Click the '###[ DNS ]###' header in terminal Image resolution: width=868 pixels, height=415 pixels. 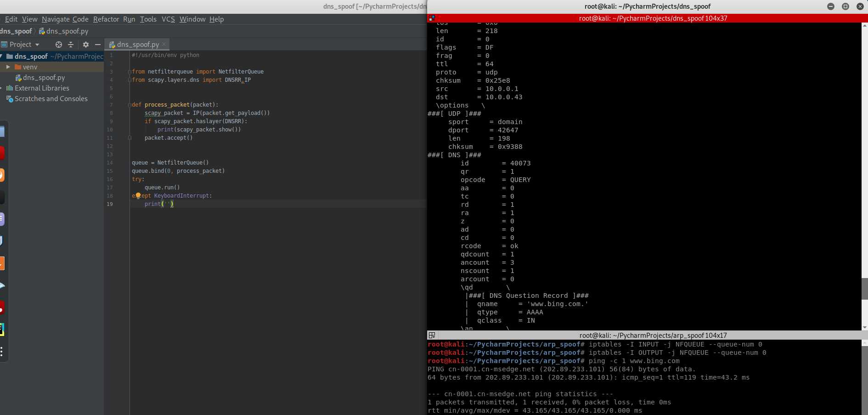click(x=454, y=155)
